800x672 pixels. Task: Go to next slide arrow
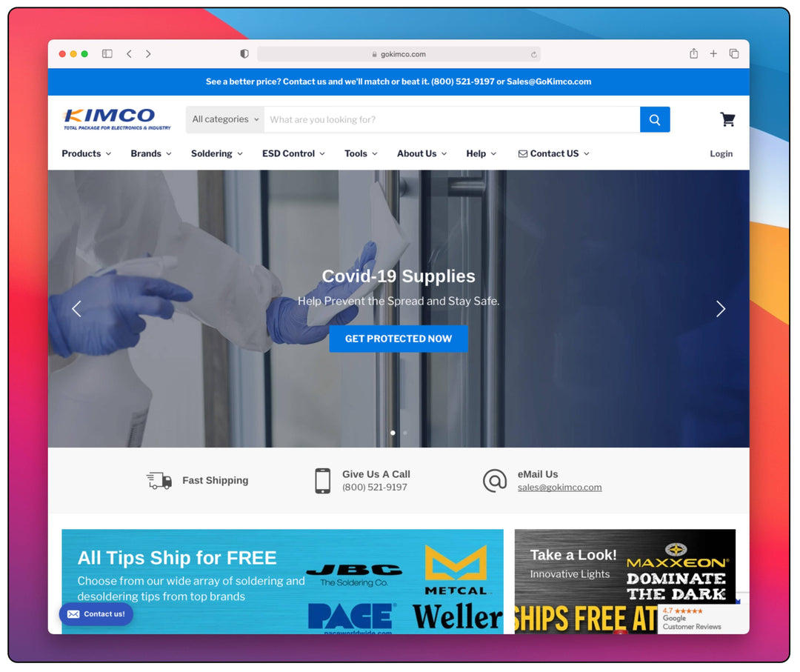click(720, 309)
